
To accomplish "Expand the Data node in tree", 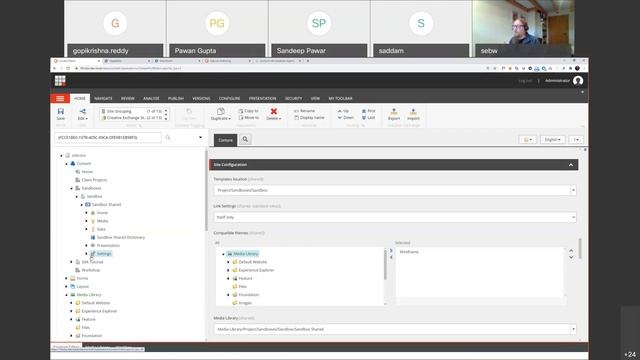I will (87, 229).
